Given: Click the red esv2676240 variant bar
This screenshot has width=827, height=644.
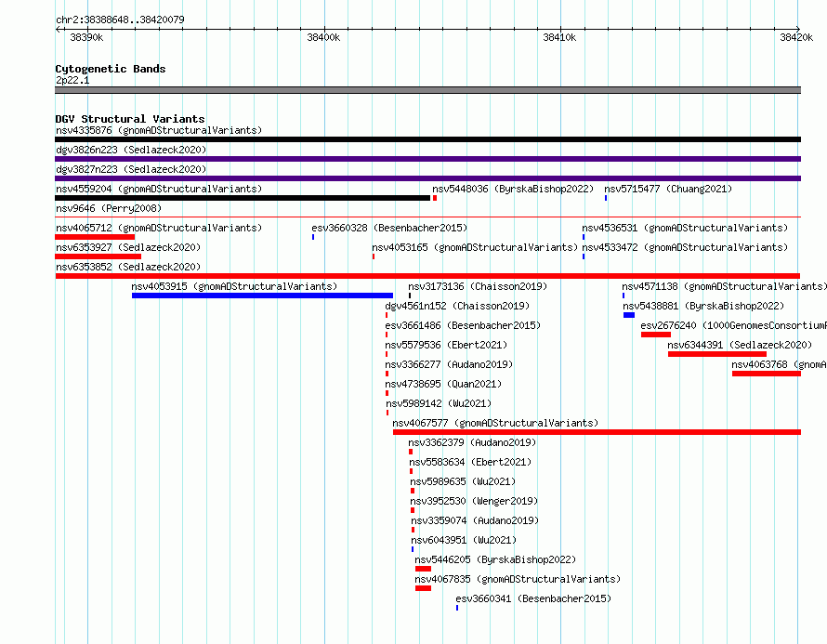Looking at the screenshot, I should point(656,335).
